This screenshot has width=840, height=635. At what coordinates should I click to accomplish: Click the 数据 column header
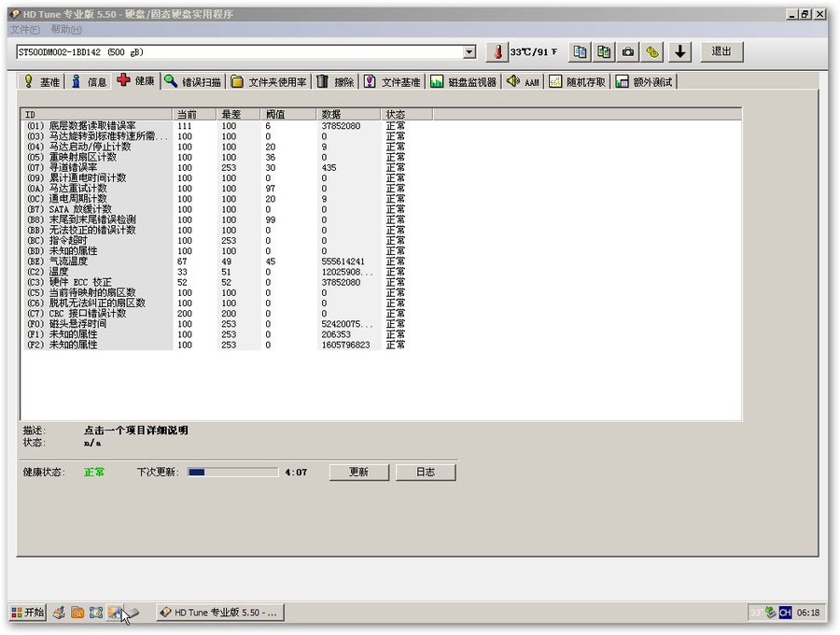[349, 114]
